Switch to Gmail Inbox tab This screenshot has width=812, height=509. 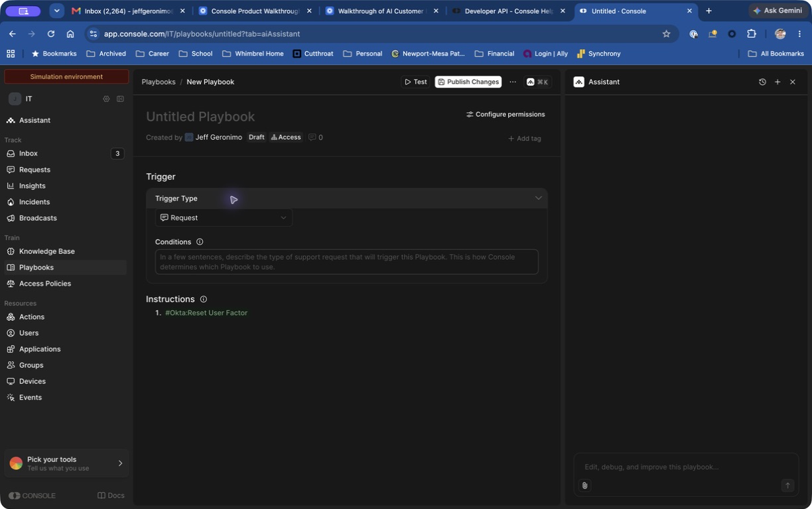[129, 11]
